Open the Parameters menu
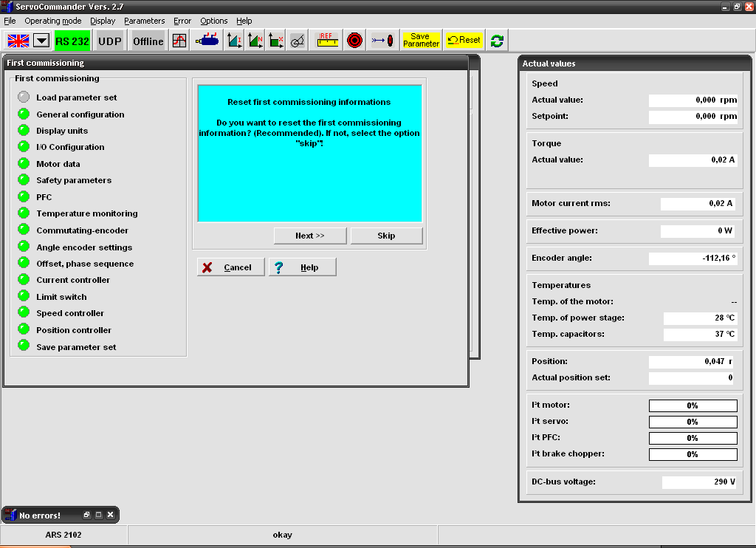756x548 pixels. click(144, 21)
